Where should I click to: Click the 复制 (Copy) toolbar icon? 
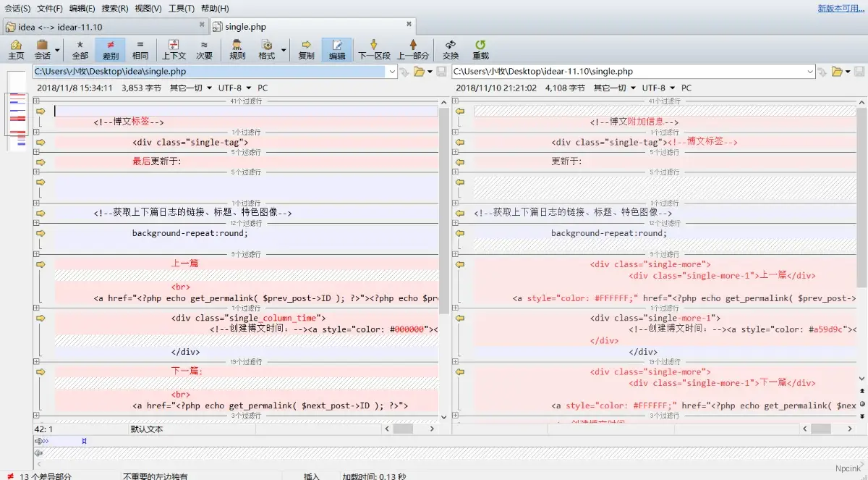coord(306,49)
